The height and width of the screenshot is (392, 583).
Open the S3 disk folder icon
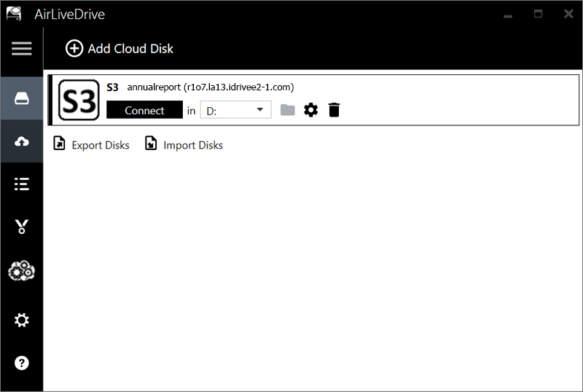287,110
